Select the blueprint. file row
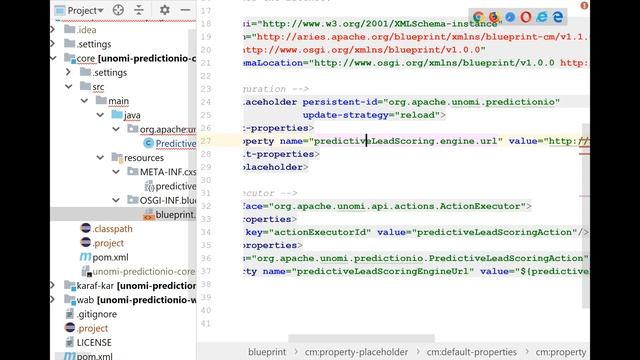This screenshot has width=640, height=360. click(123, 214)
